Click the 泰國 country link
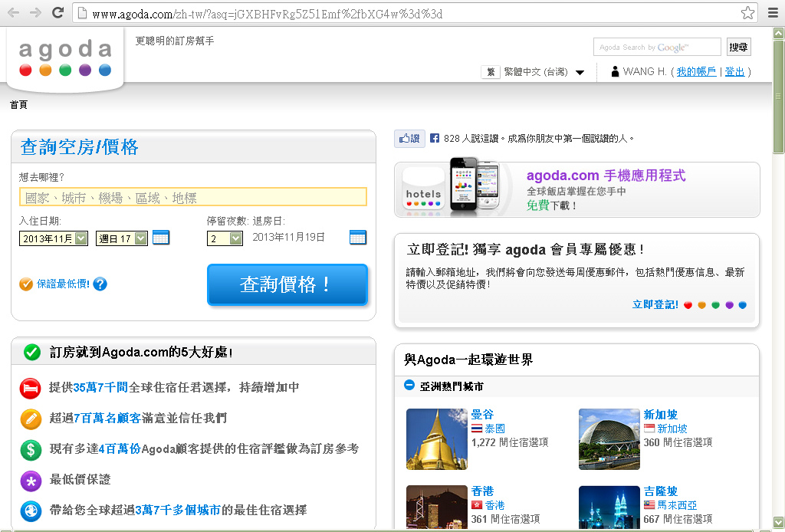785x532 pixels. click(x=494, y=429)
